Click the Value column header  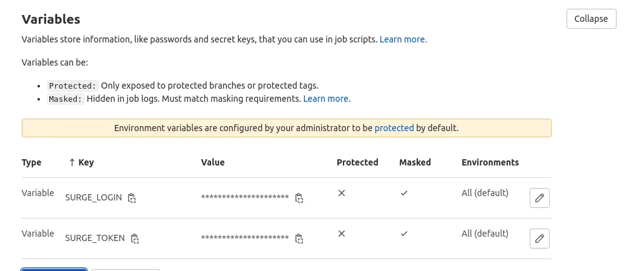(x=212, y=162)
